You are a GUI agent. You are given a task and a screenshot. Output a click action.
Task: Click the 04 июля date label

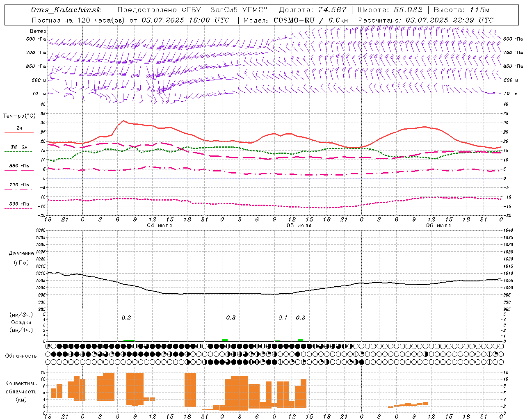point(160,226)
